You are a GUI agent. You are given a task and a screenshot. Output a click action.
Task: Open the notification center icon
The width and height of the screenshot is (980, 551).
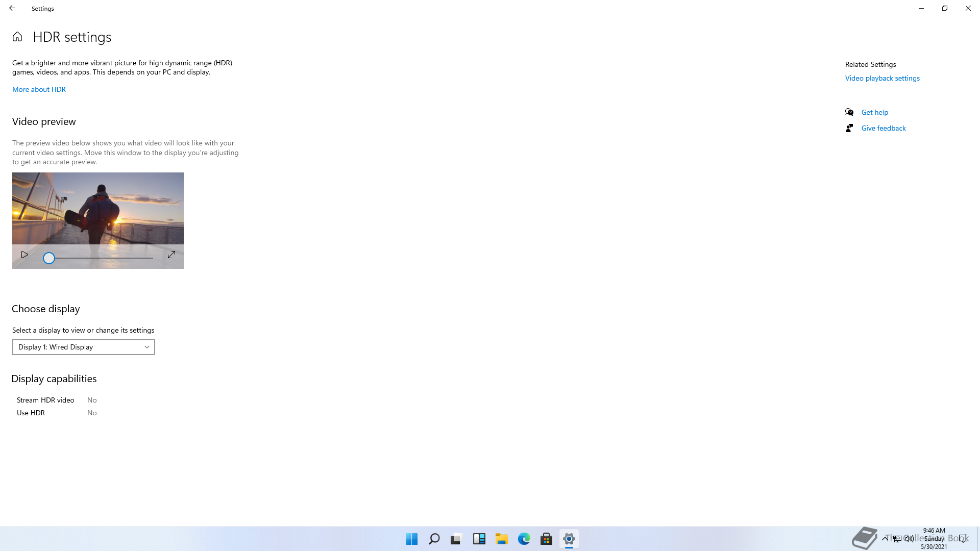pyautogui.click(x=963, y=538)
